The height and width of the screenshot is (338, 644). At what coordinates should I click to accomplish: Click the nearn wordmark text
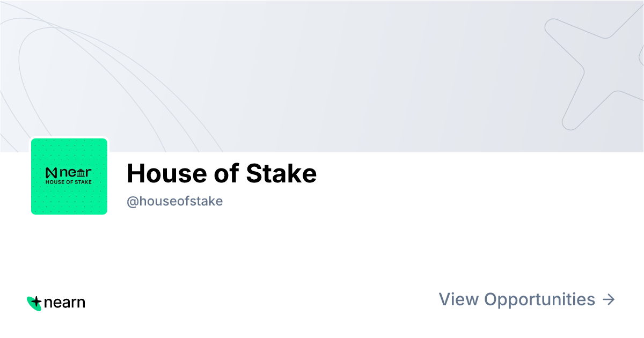click(x=64, y=303)
